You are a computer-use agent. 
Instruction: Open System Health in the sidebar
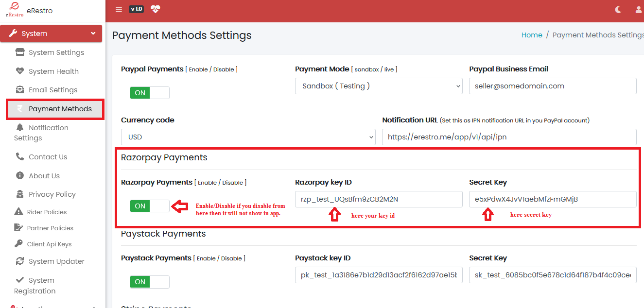53,71
